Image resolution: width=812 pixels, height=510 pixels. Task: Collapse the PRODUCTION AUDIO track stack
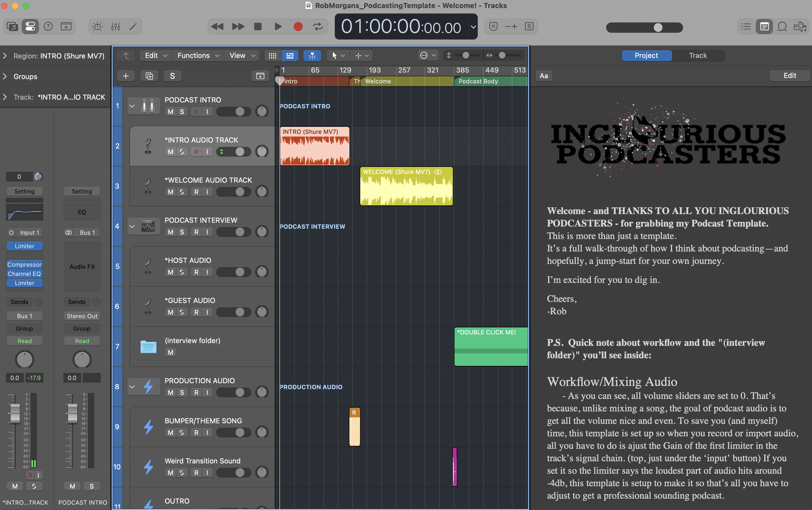click(x=132, y=387)
